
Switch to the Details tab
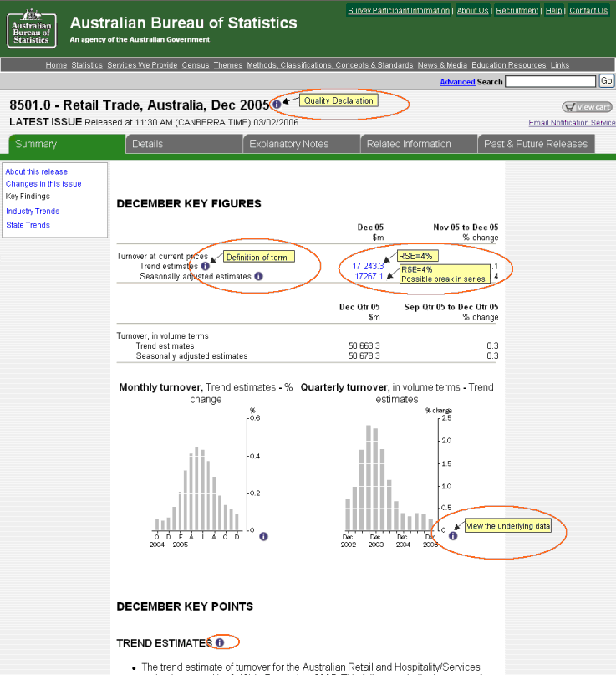click(184, 144)
